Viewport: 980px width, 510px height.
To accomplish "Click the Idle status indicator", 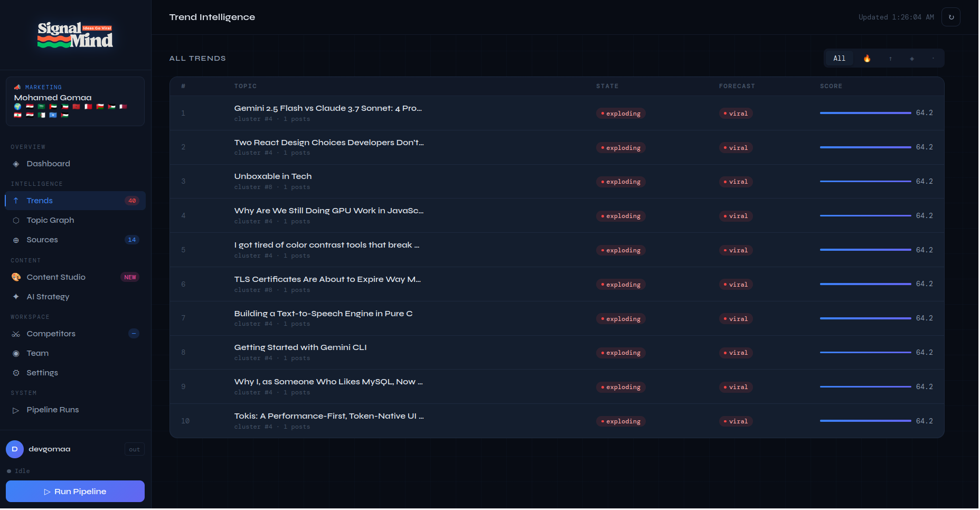I will coord(18,471).
